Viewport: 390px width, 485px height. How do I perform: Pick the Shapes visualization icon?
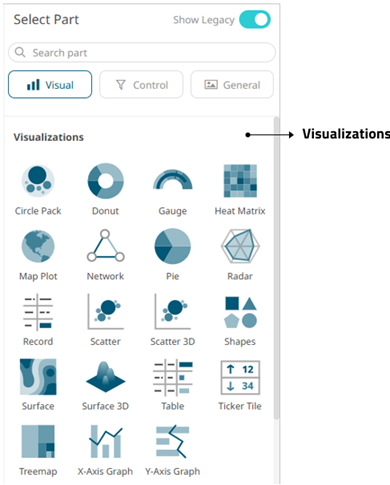click(240, 312)
